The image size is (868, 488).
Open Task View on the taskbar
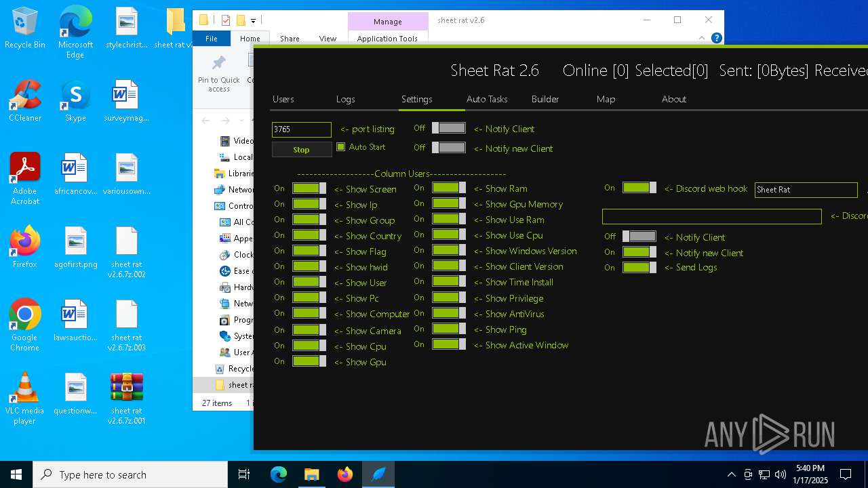coord(244,474)
